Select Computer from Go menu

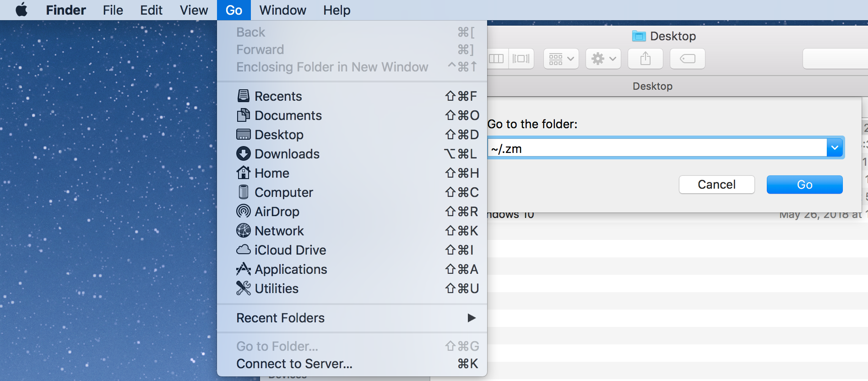(352, 192)
